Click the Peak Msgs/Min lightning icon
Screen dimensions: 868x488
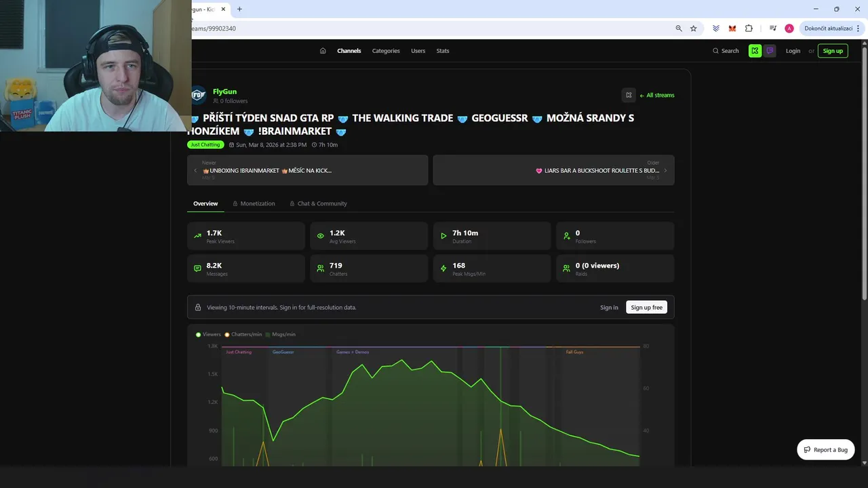443,268
